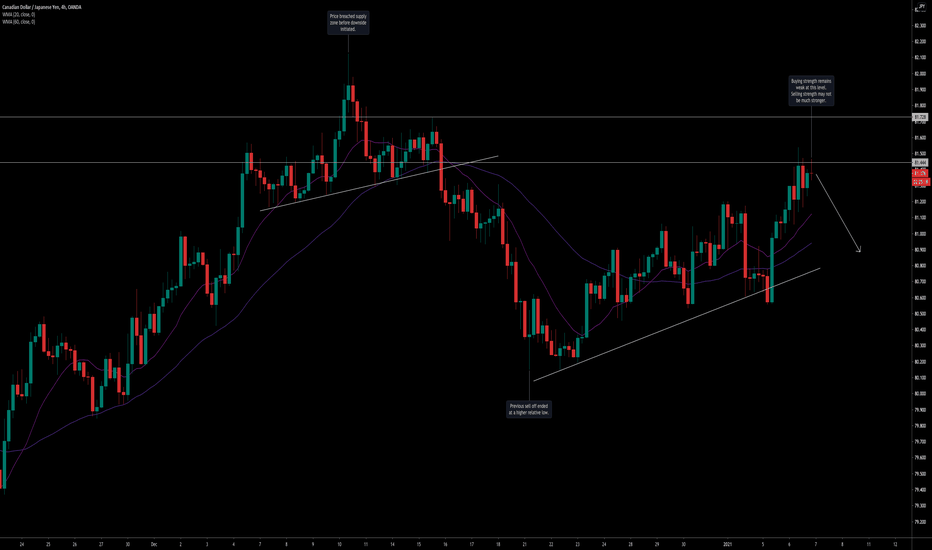
Task: Click the 81.728 horizontal line price label
Action: pos(920,117)
